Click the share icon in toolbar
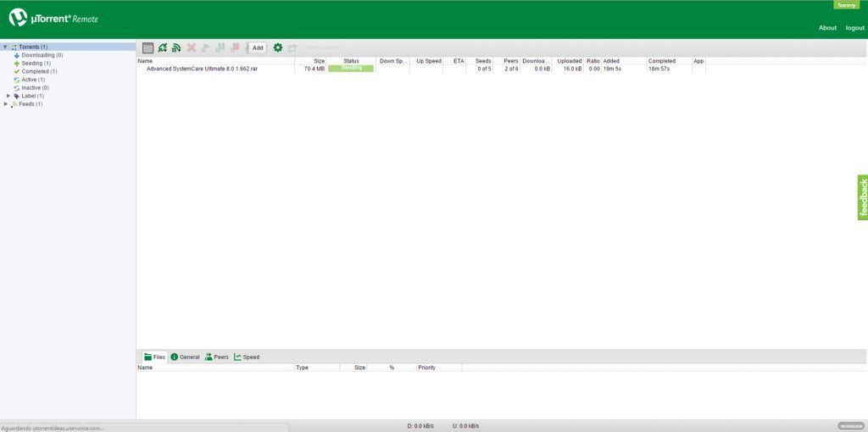Viewport: 868px width, 432px height. pos(292,48)
